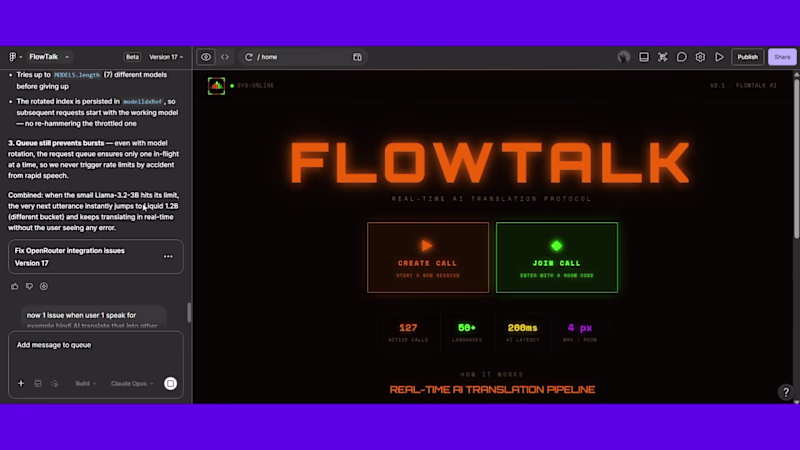Click the JOIN CALL card
This screenshot has width=800, height=450.
coord(557,257)
